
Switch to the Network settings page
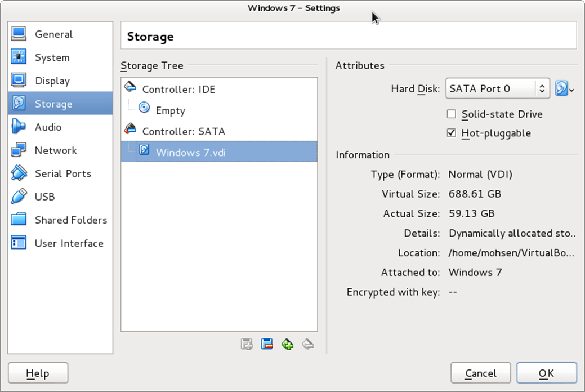pos(55,150)
